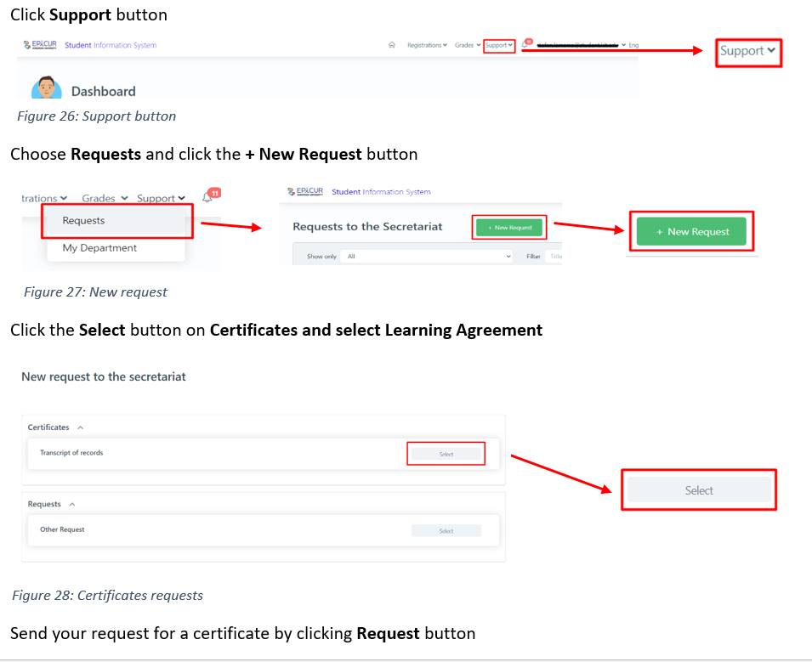Open the Registrations dropdown in top navigation
Image resolution: width=812 pixels, height=662 pixels.
click(x=427, y=45)
